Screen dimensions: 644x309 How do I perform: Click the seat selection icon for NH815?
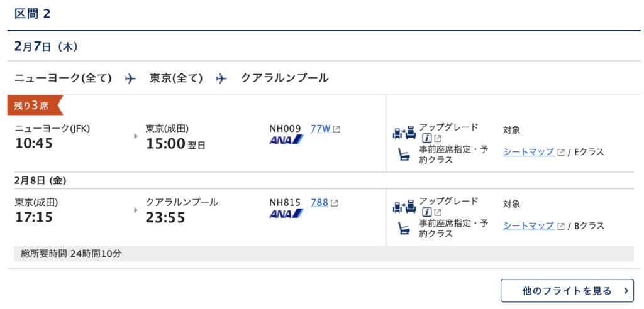404,228
